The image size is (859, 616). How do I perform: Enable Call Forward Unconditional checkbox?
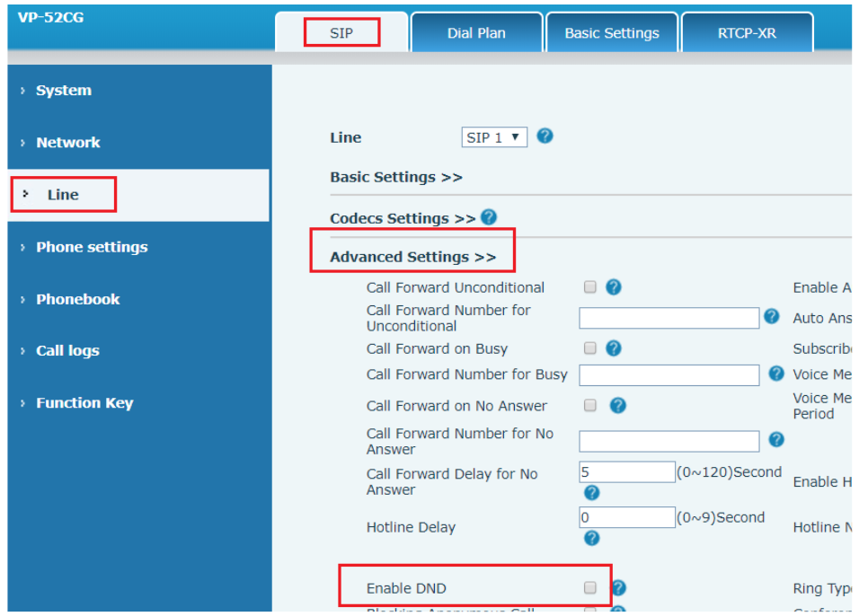(590, 287)
